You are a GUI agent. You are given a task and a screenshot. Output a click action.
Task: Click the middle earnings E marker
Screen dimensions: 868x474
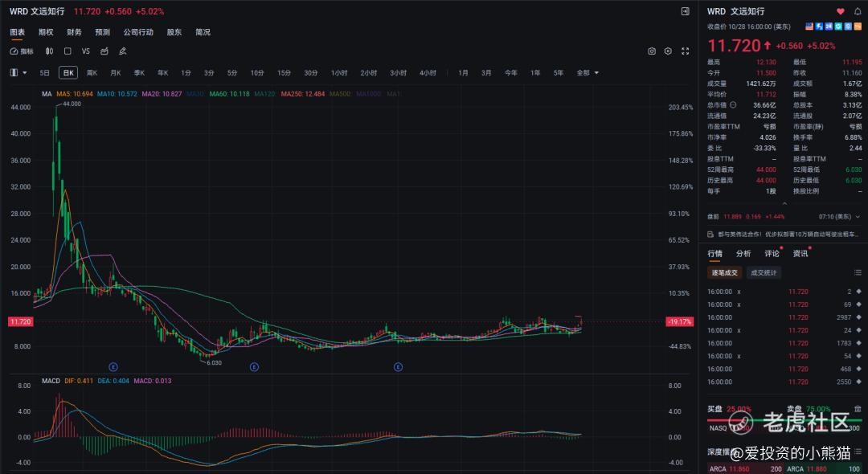point(254,366)
